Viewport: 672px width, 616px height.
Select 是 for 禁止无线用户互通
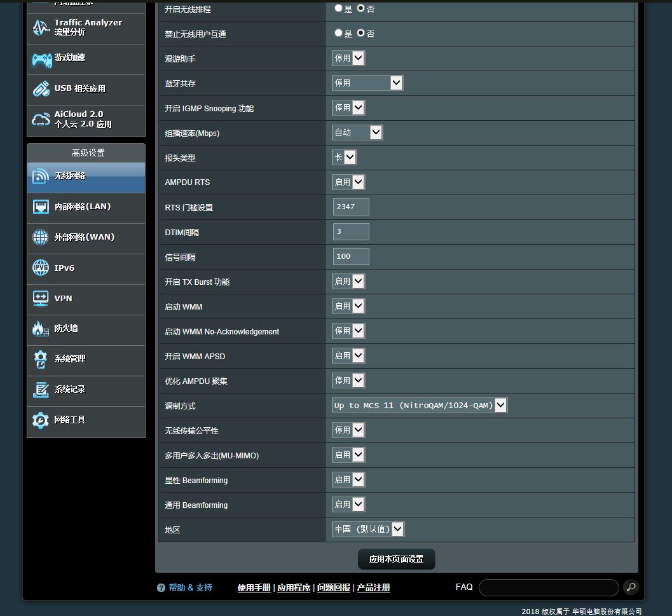[338, 33]
